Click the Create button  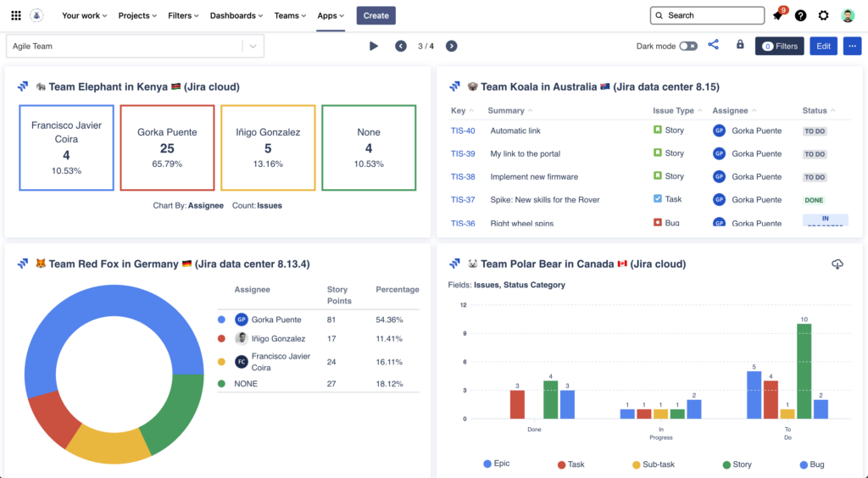click(x=376, y=15)
